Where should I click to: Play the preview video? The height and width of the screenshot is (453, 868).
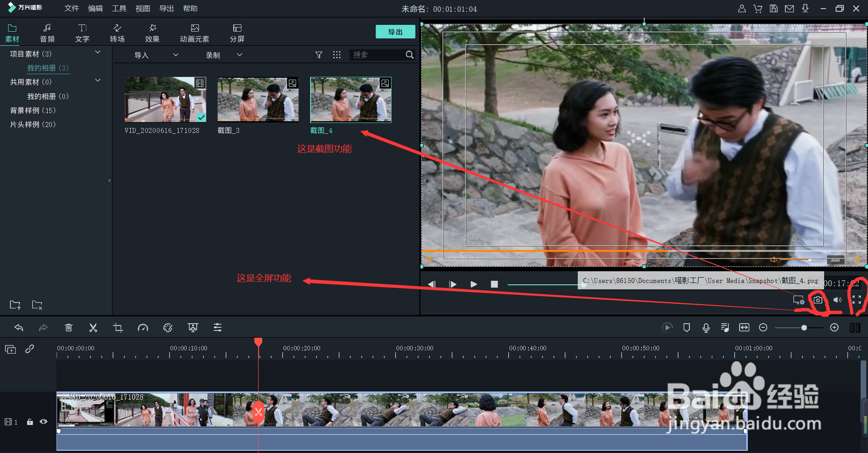click(474, 284)
